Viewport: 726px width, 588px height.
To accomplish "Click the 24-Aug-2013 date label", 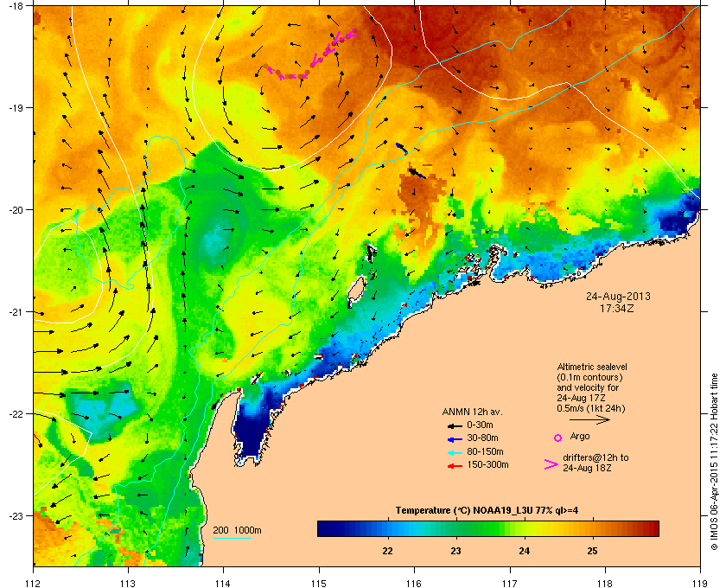I will pos(618,297).
